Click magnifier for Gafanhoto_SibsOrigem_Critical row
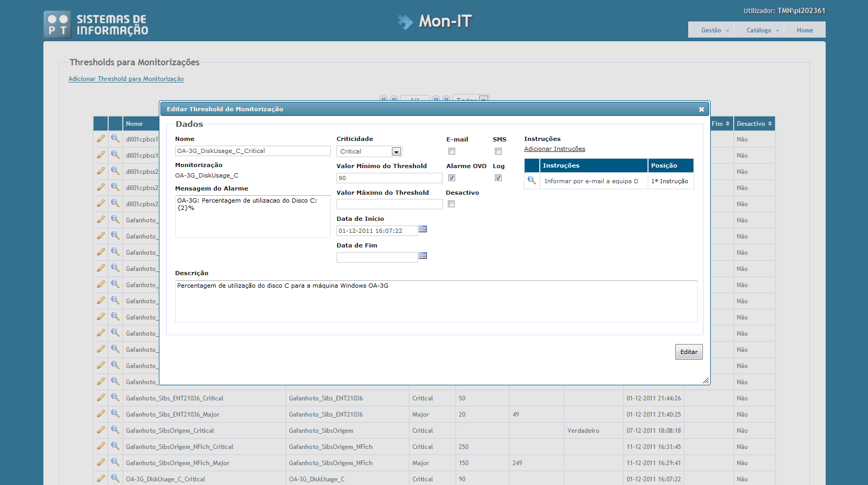The width and height of the screenshot is (868, 485). click(115, 430)
